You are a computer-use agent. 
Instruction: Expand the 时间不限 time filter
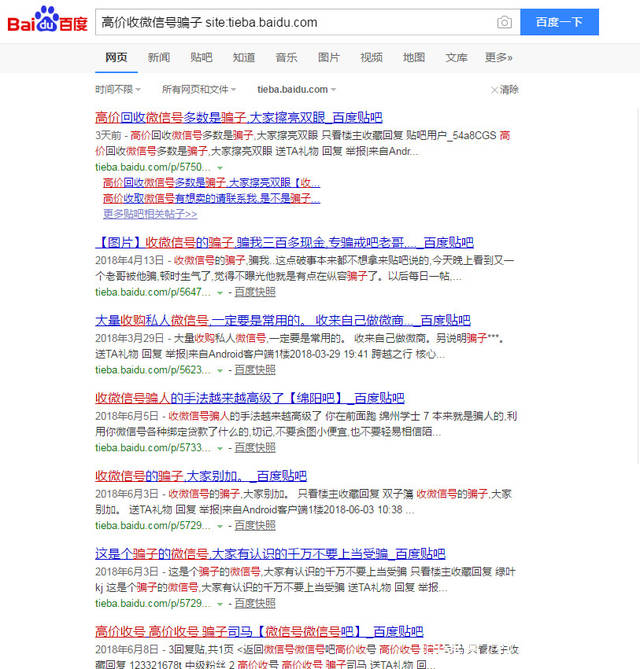click(118, 90)
